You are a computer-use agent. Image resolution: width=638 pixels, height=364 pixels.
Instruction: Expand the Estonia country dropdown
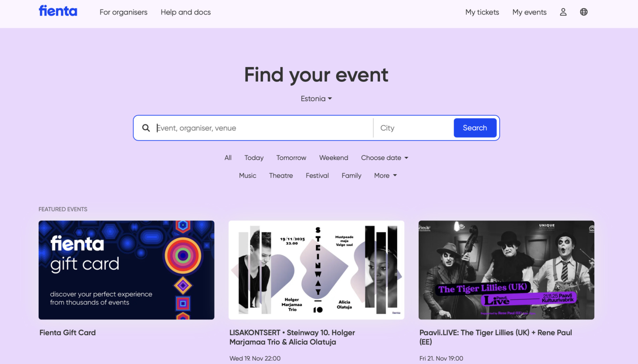pyautogui.click(x=316, y=99)
